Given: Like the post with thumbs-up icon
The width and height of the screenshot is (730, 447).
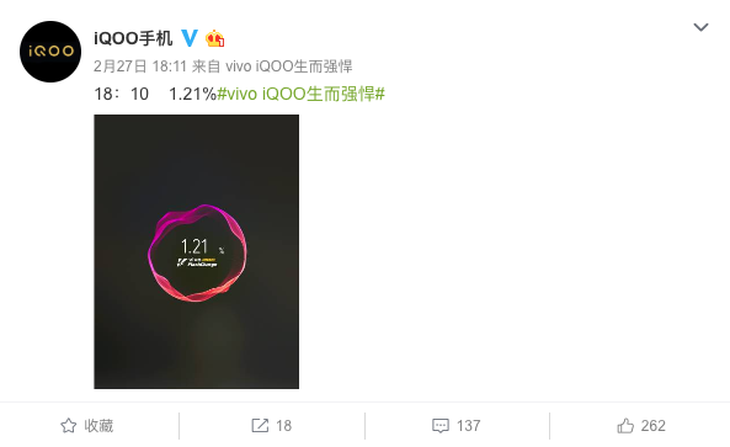Looking at the screenshot, I should pos(625,426).
